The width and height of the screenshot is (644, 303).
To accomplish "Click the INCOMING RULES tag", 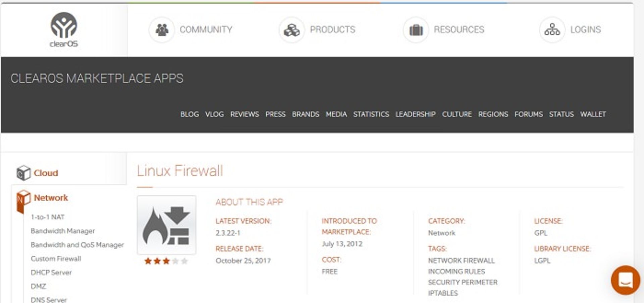I will [457, 271].
